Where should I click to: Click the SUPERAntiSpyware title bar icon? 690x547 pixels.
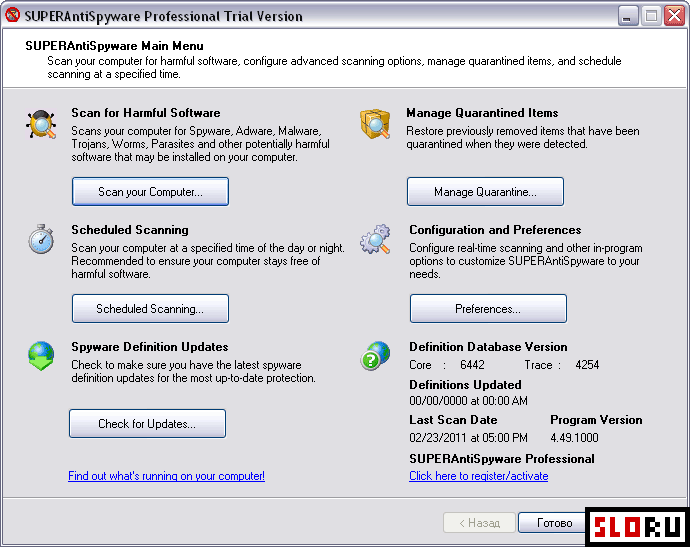pos(13,15)
